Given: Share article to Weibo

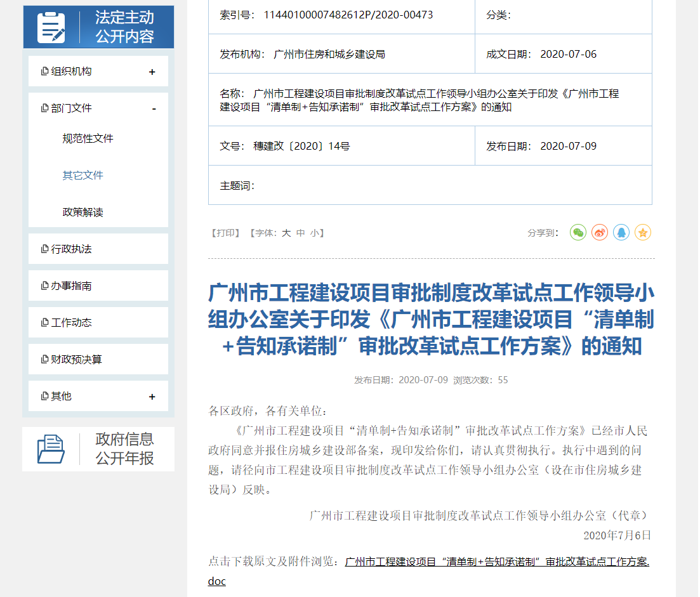Looking at the screenshot, I should click(x=599, y=233).
